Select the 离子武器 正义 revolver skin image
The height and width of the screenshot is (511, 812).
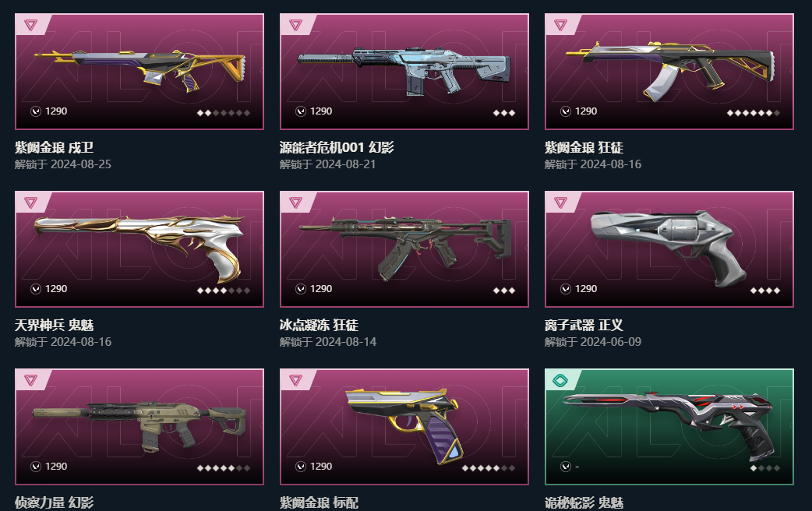click(669, 249)
